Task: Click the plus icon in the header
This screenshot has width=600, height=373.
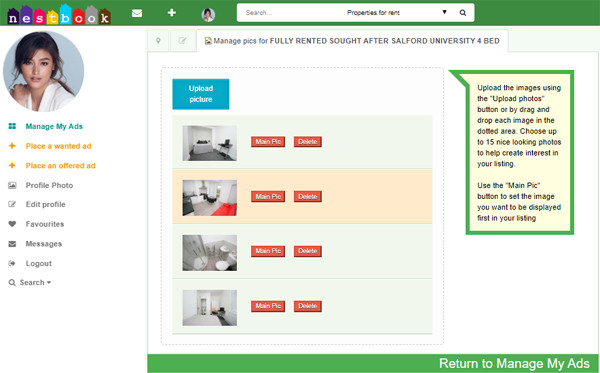Action: (172, 13)
